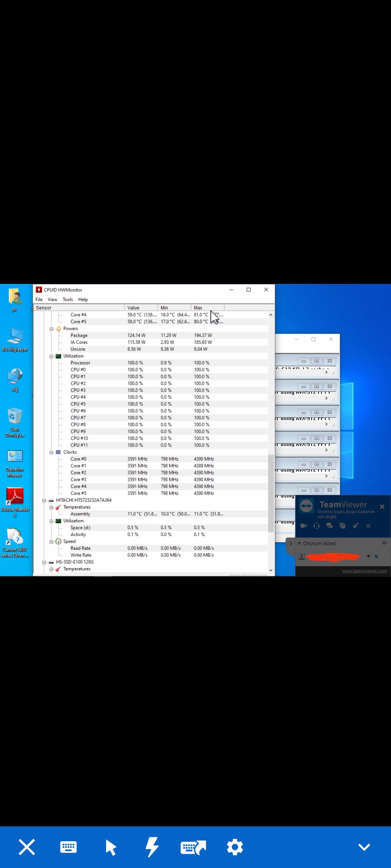Screen dimensions: 391x868
Task: Collapse the Powers tree node
Action: coord(51,329)
